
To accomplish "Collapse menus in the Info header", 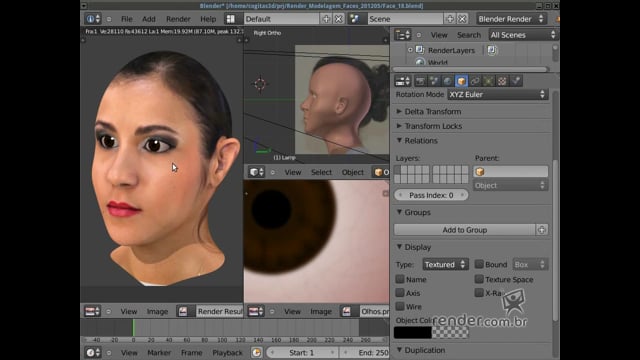I will [109, 19].
